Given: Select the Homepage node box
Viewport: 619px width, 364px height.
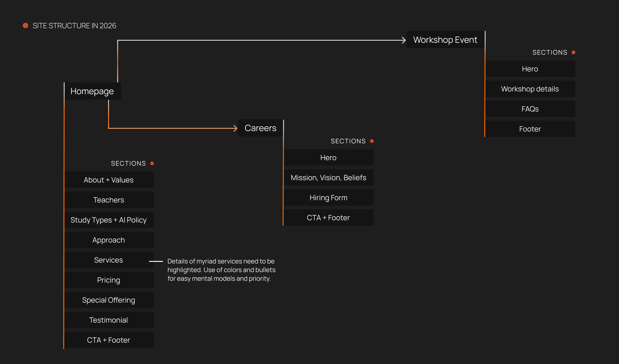Looking at the screenshot, I should [x=92, y=91].
